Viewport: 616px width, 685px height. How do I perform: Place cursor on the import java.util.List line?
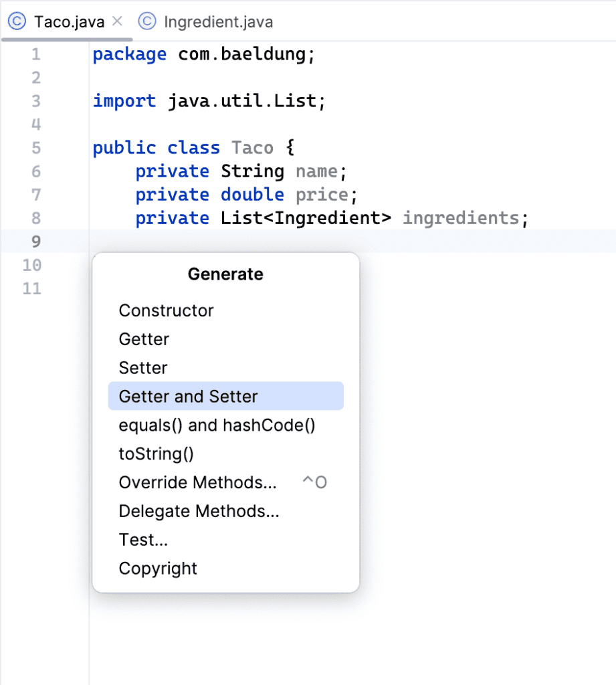point(207,100)
